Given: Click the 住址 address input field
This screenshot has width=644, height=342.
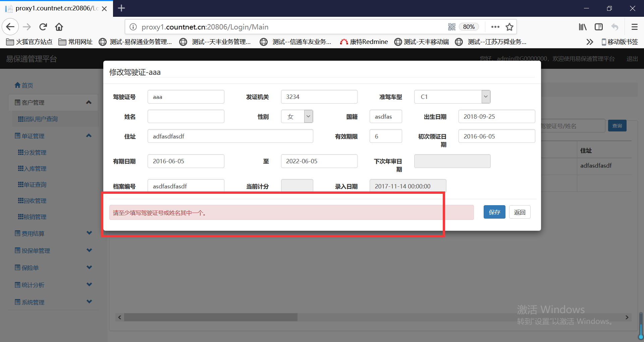Looking at the screenshot, I should 230,136.
